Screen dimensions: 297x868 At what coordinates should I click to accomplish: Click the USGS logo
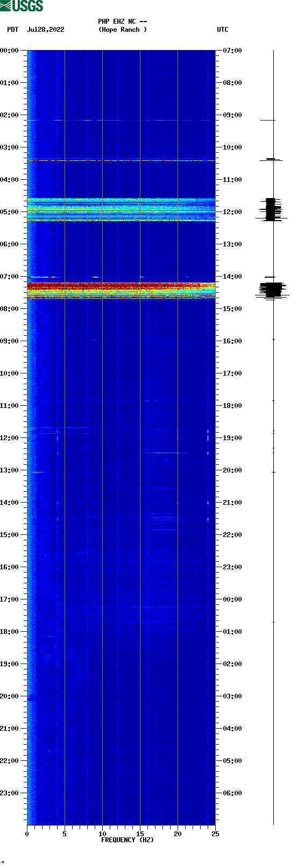pos(22,6)
